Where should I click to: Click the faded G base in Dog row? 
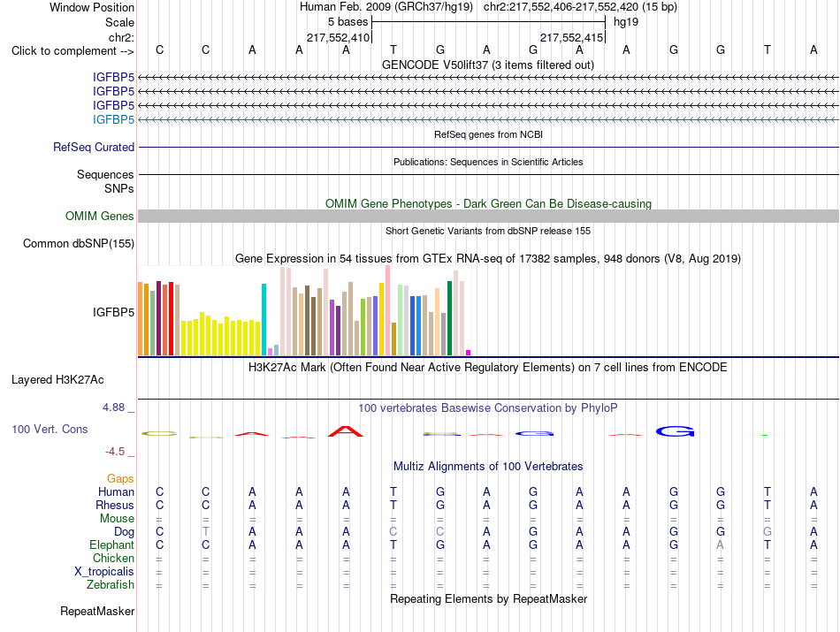click(767, 531)
